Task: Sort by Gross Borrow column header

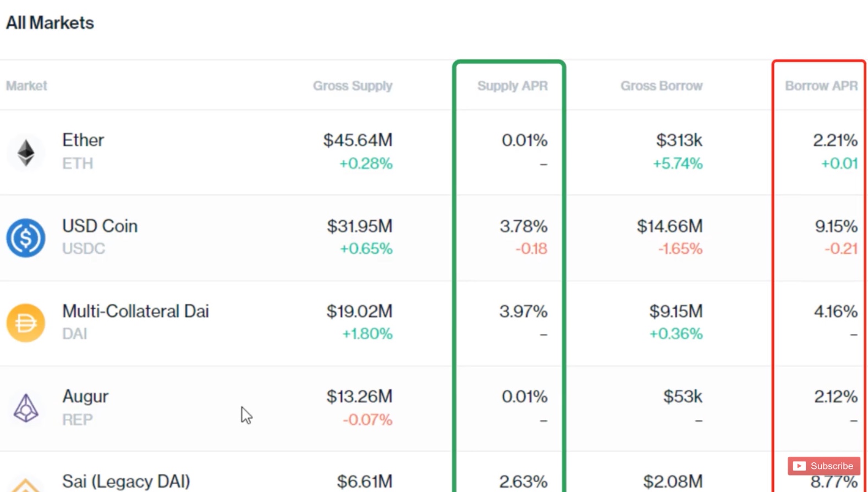Action: coord(661,86)
